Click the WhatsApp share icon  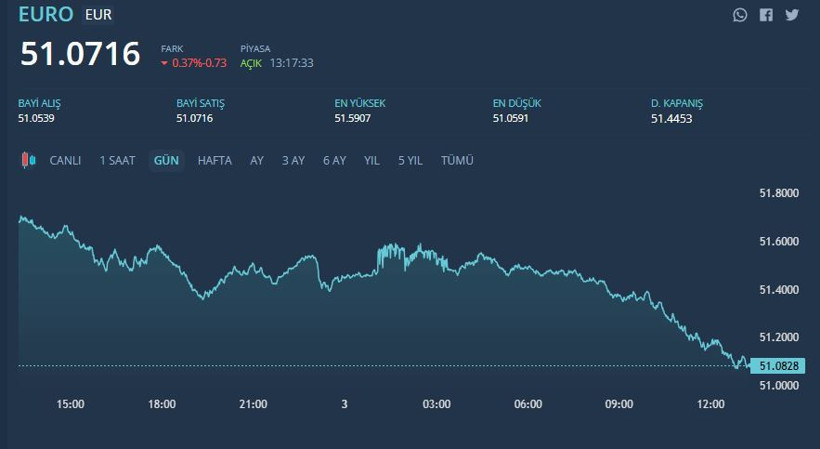coord(740,15)
